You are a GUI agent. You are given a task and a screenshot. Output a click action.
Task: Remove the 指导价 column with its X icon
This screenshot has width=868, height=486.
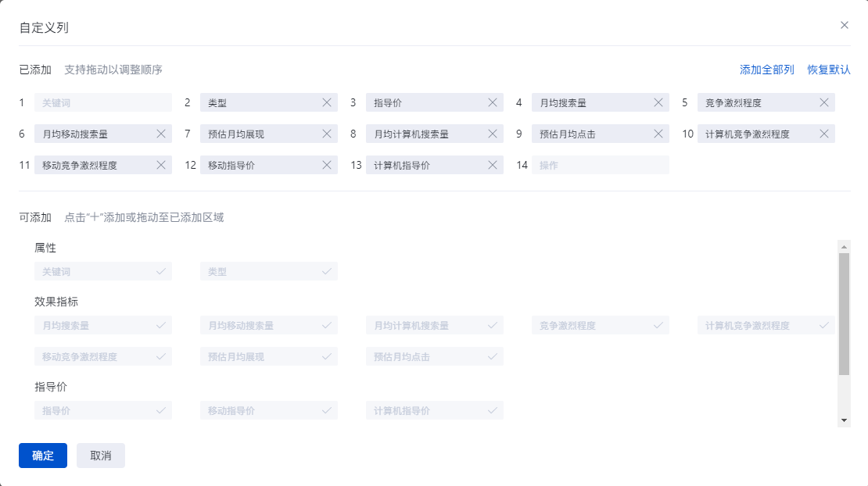pos(493,102)
